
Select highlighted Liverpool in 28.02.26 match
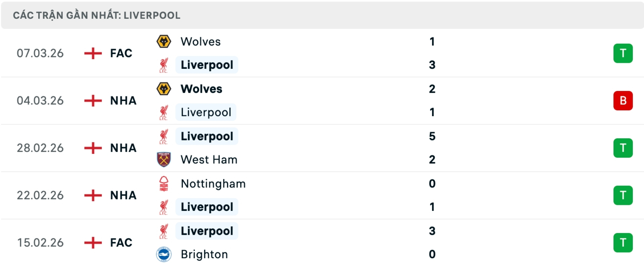[x=207, y=136]
